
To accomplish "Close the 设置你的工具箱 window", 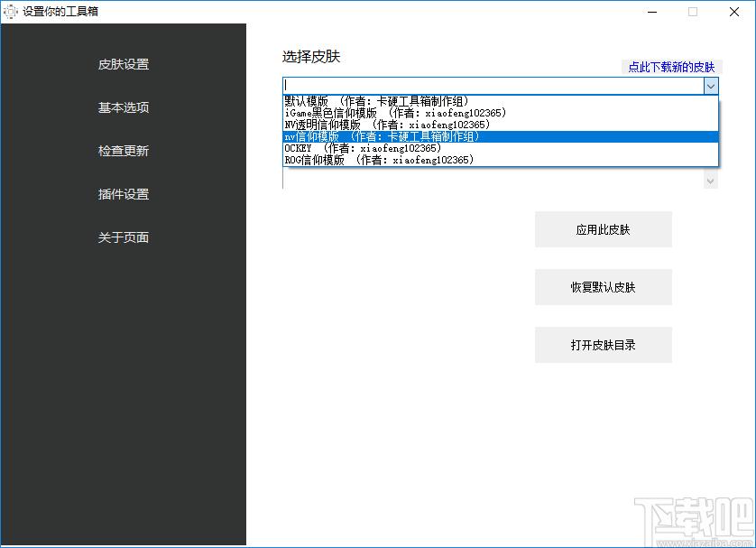I will coord(734,12).
